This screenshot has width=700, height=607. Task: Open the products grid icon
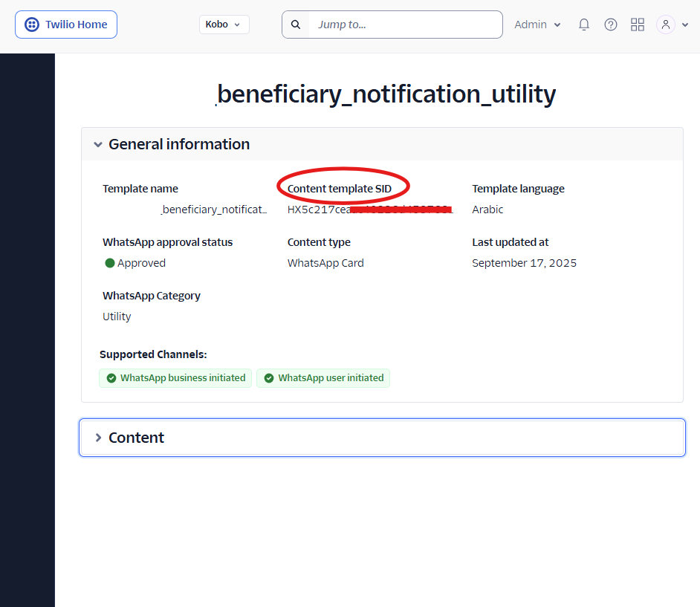click(638, 25)
